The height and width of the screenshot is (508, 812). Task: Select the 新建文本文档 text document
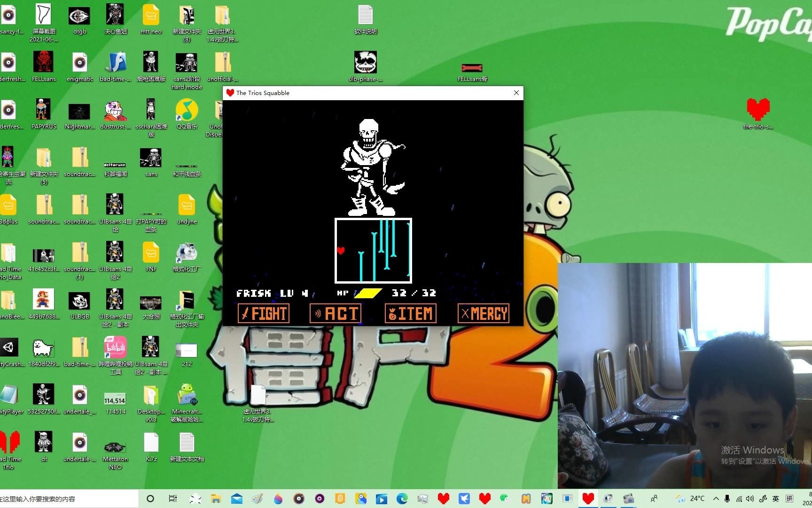[x=187, y=447]
